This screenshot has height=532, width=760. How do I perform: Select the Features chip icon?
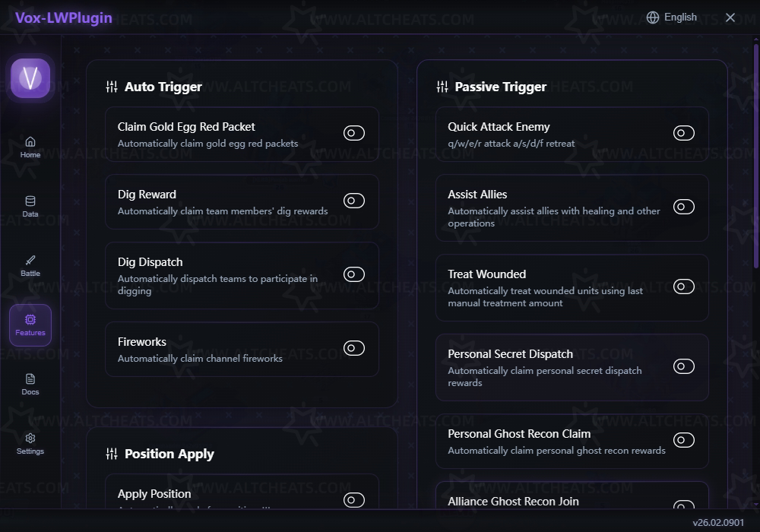30,320
